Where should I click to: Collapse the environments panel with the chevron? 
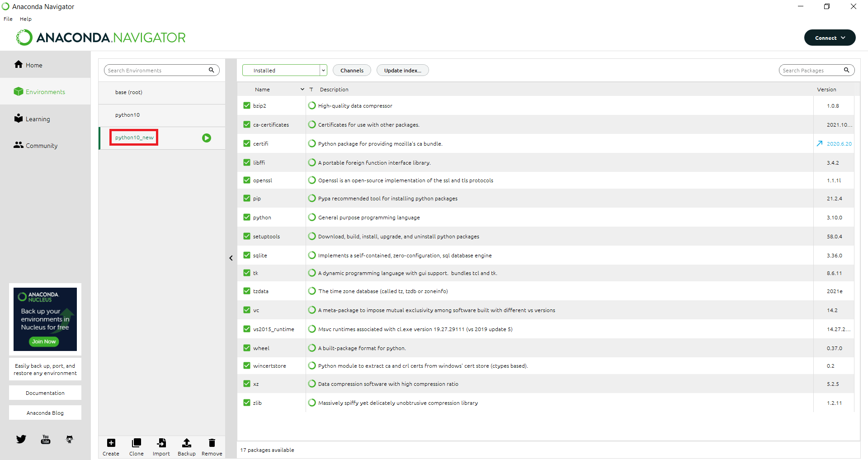(231, 257)
